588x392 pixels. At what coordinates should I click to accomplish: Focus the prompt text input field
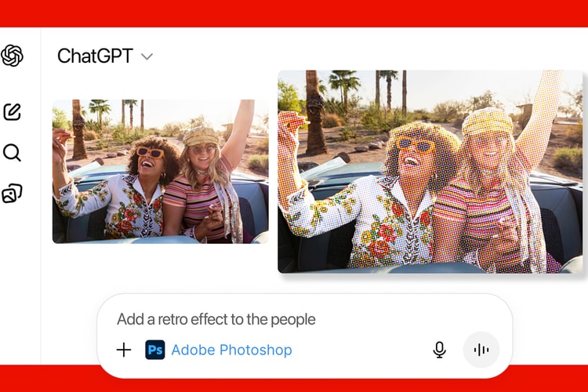tap(216, 319)
